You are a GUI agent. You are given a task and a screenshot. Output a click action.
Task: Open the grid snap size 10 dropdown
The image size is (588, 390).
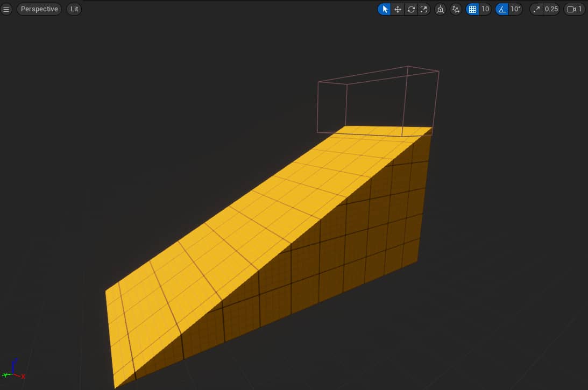coord(485,9)
